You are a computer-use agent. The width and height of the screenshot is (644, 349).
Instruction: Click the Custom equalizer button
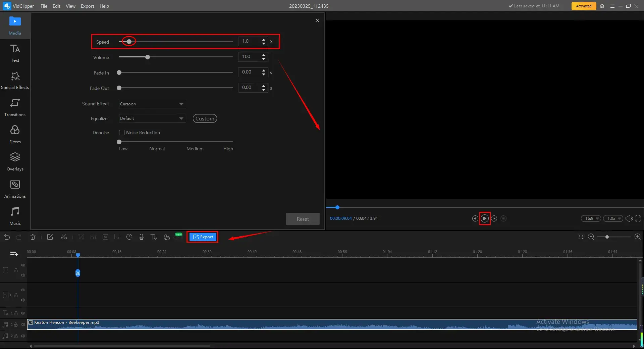(x=205, y=118)
